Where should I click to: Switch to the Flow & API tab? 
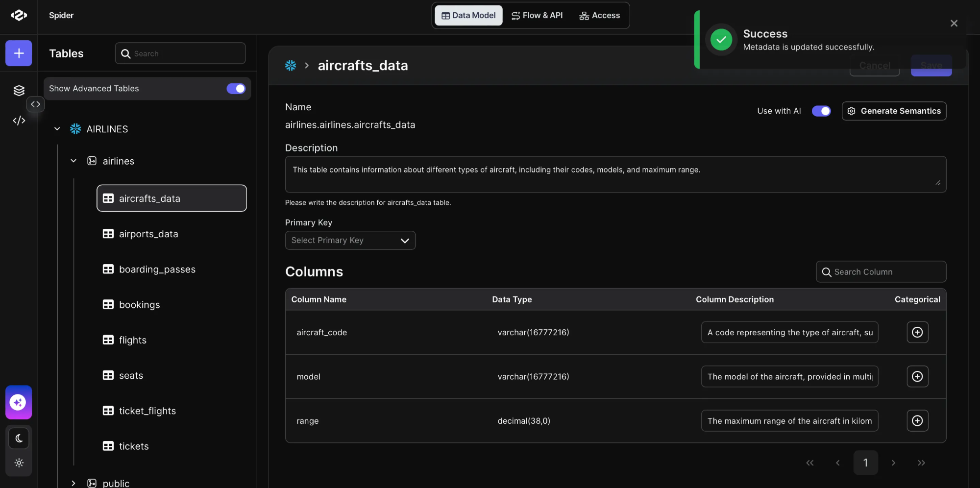pos(537,15)
